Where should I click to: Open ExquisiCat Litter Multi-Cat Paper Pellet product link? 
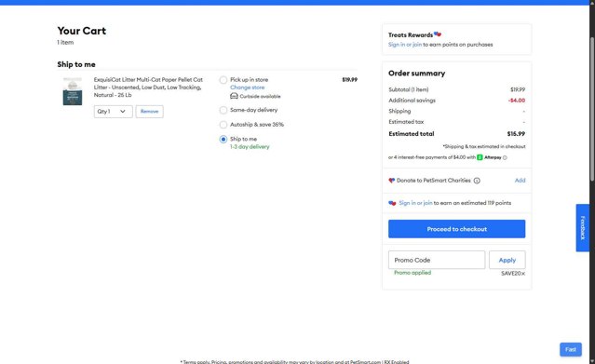148,88
